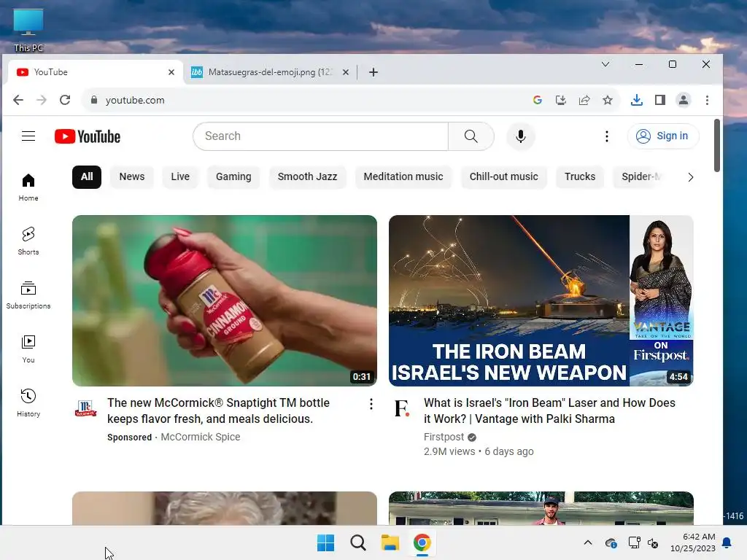
Task: Select the News category chip
Action: point(132,176)
